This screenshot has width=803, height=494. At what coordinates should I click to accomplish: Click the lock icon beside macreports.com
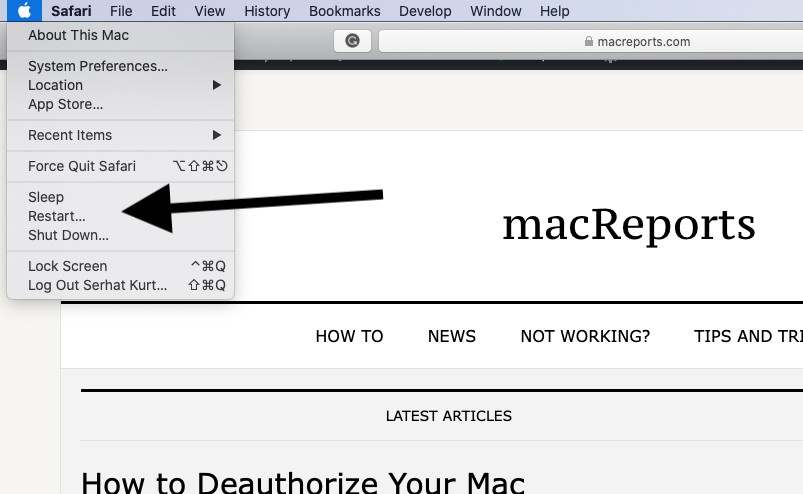[x=589, y=41]
